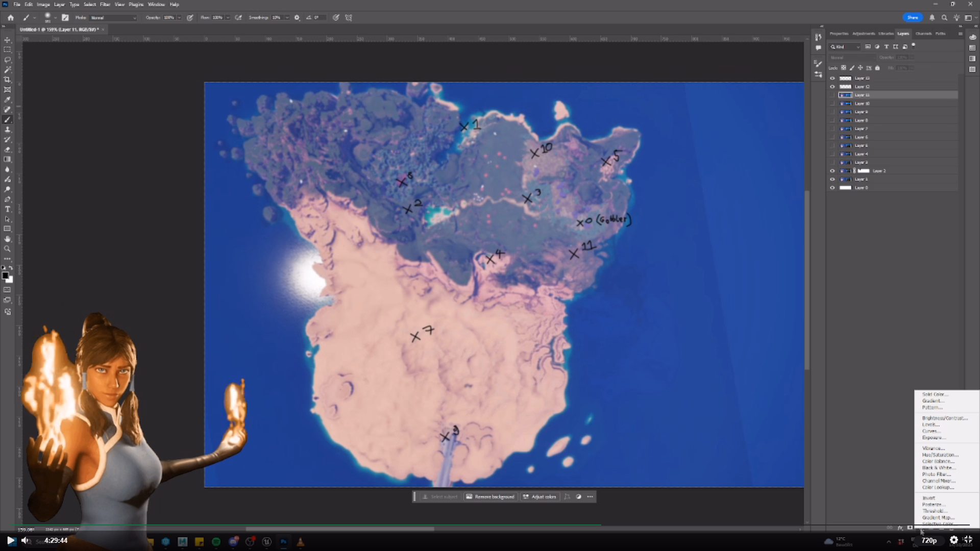Select the Clone Stamp tool
Viewport: 980px width, 551px height.
click(x=7, y=130)
